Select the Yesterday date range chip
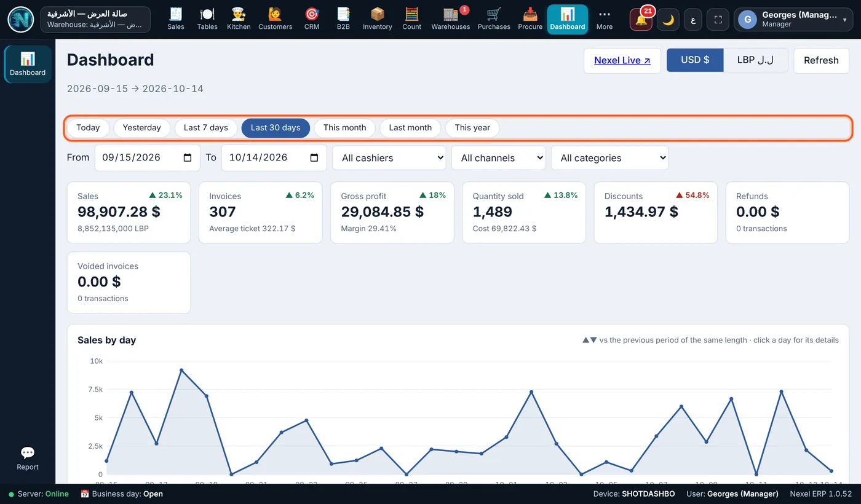 tap(141, 128)
